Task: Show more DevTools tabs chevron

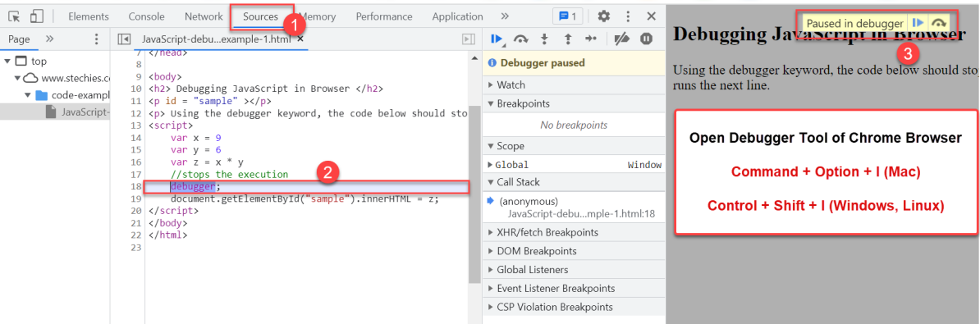Action: point(505,17)
